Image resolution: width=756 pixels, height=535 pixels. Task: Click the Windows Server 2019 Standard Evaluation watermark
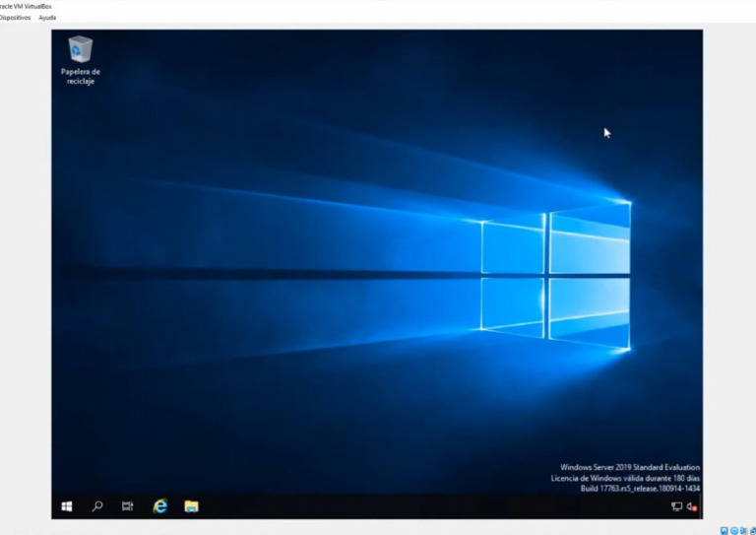pyautogui.click(x=630, y=467)
